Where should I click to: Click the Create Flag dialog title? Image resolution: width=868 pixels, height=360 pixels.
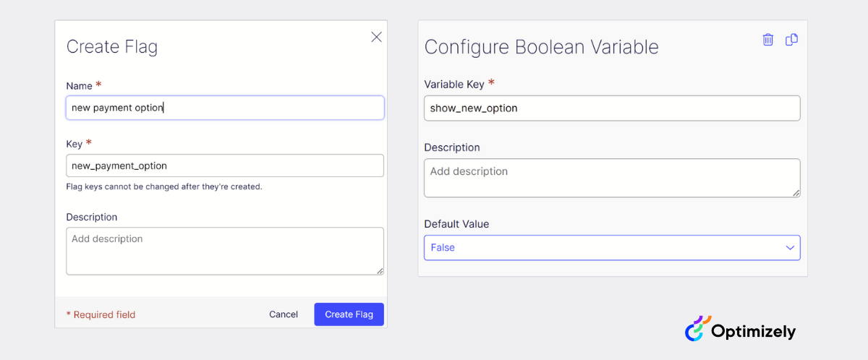click(x=112, y=47)
